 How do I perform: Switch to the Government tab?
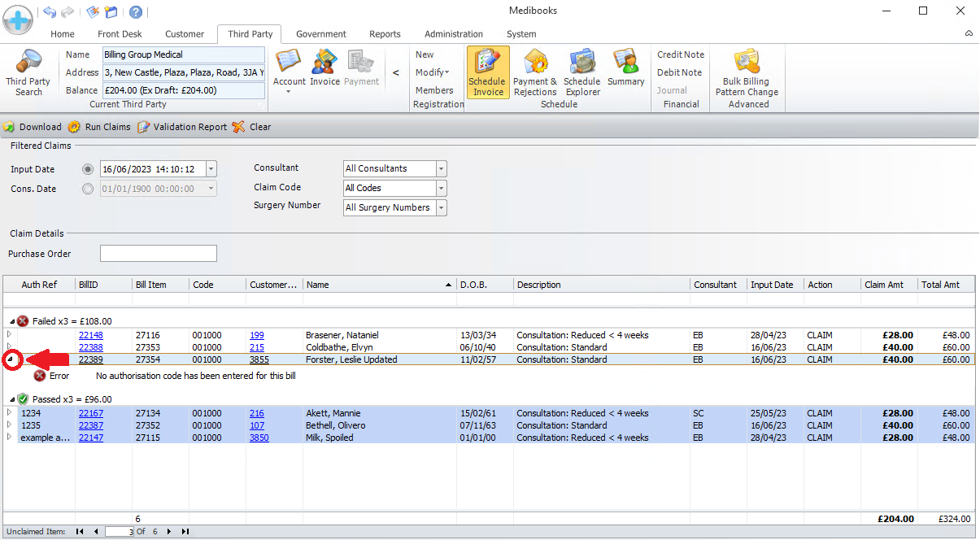point(320,34)
